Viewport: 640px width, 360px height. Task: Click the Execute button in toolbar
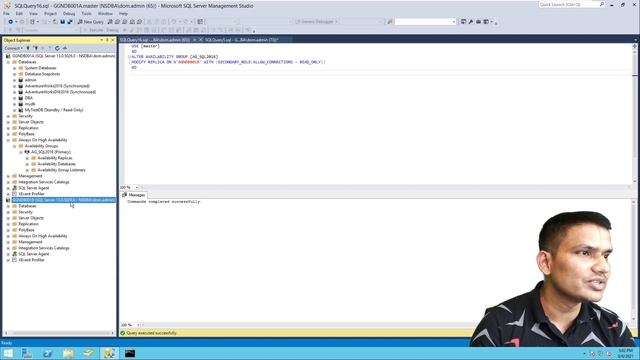click(93, 30)
